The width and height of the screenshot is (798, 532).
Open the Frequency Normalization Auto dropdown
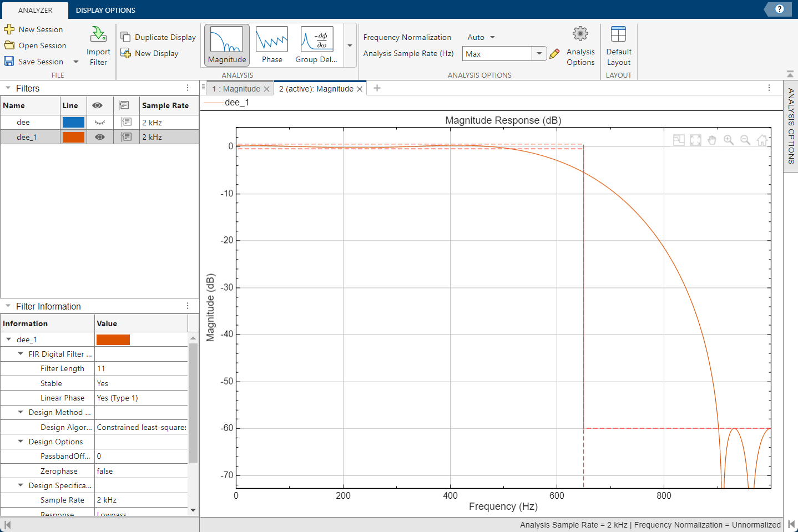[481, 37]
